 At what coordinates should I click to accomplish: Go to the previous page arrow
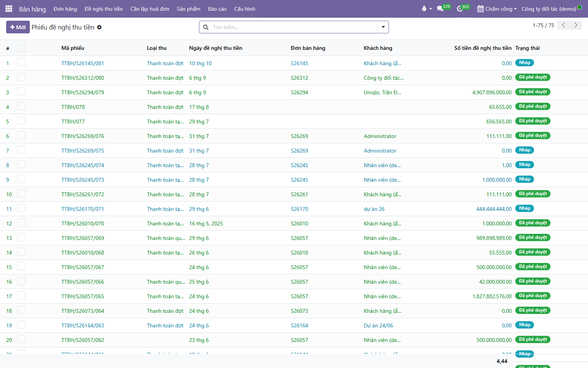(563, 25)
